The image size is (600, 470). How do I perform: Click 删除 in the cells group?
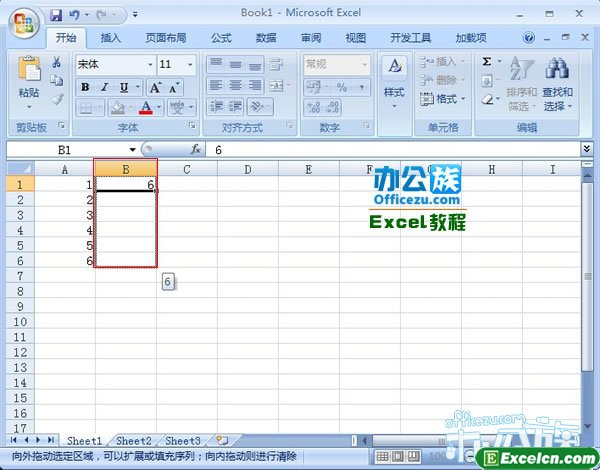[x=442, y=80]
